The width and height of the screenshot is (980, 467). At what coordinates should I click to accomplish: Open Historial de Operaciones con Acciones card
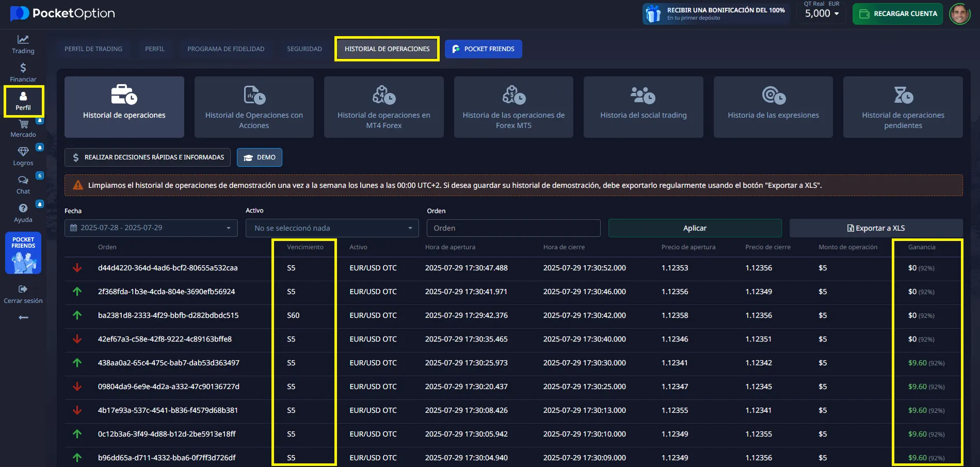(x=254, y=107)
